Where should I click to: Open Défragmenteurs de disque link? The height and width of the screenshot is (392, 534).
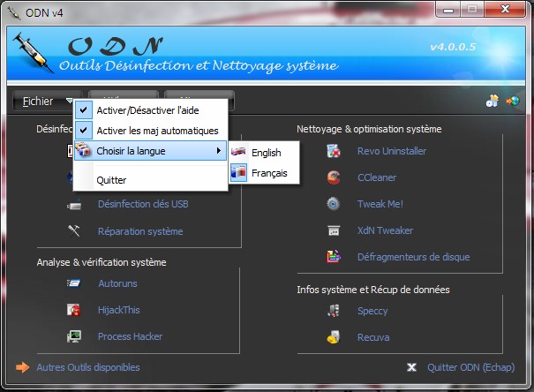tap(413, 257)
